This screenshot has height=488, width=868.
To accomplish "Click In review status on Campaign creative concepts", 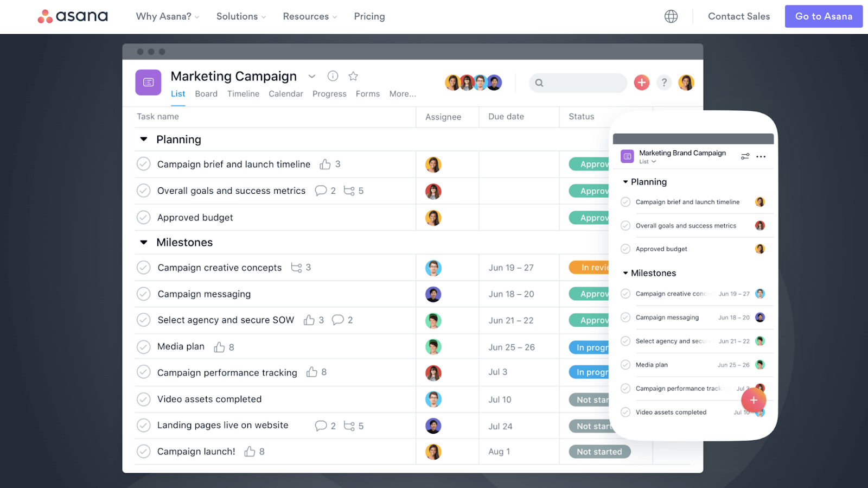I will [x=589, y=268].
